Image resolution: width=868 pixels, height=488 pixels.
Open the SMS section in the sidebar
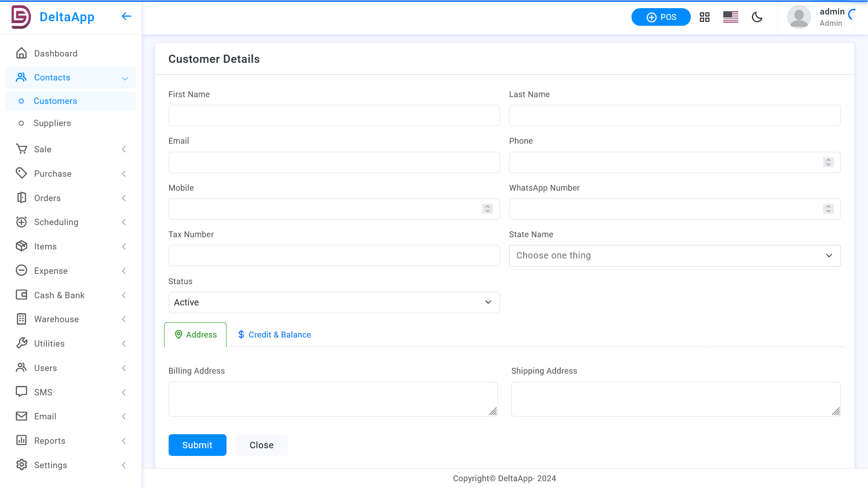(x=43, y=392)
